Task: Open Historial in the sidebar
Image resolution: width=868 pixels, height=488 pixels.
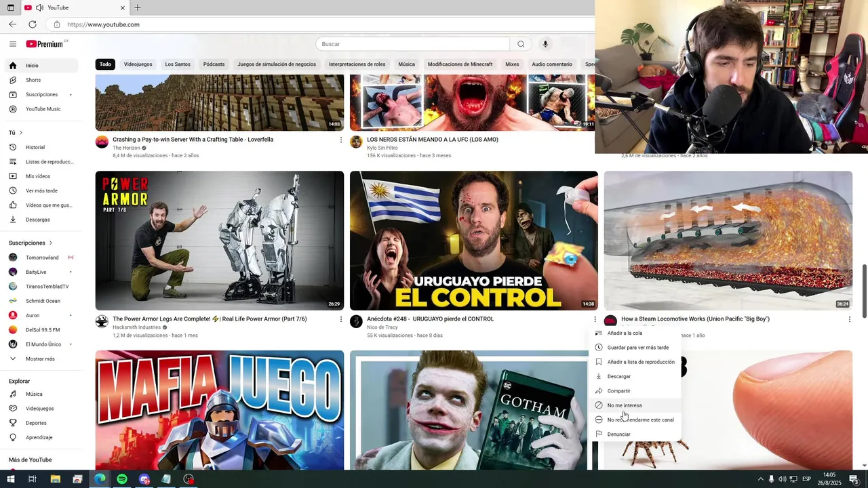Action: pyautogui.click(x=41, y=147)
